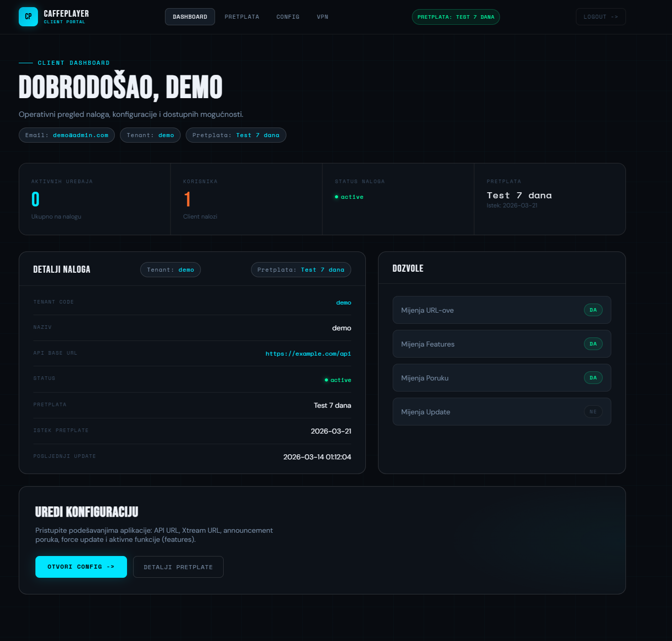Click the Pretplata chip in Detalji Naloga header
The height and width of the screenshot is (641, 672).
[301, 270]
